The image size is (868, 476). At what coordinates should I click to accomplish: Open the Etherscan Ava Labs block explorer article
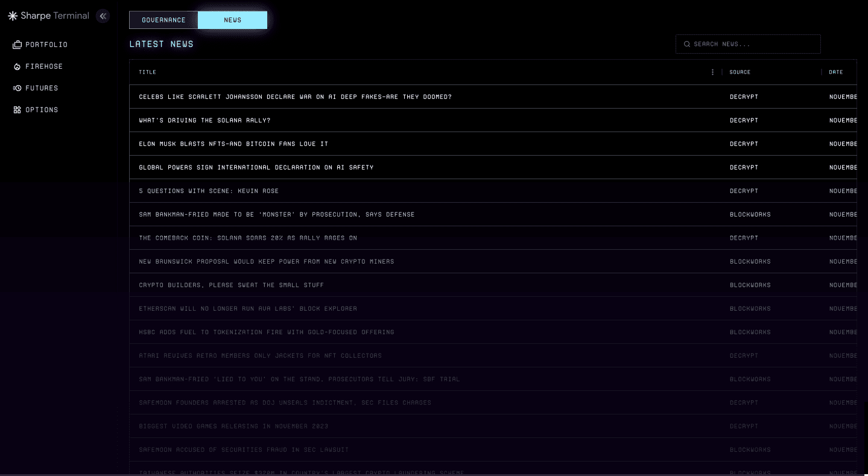tap(248, 308)
